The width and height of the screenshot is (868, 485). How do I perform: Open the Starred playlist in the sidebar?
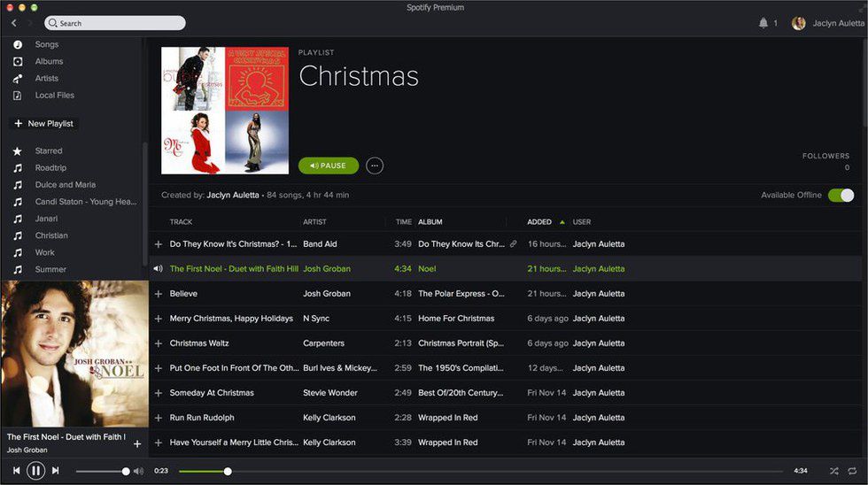point(48,151)
